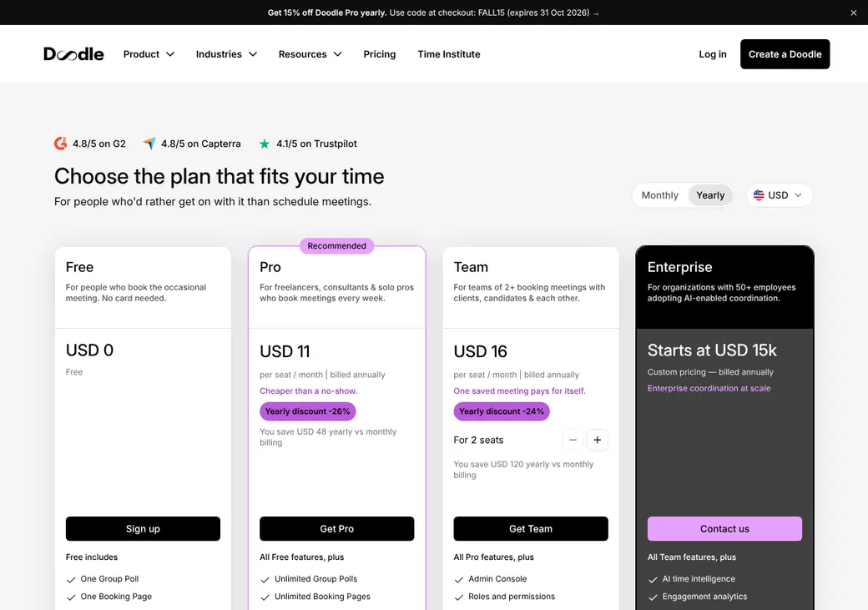Click 'USD 16' Team price
This screenshot has height=610, width=868.
tap(480, 351)
